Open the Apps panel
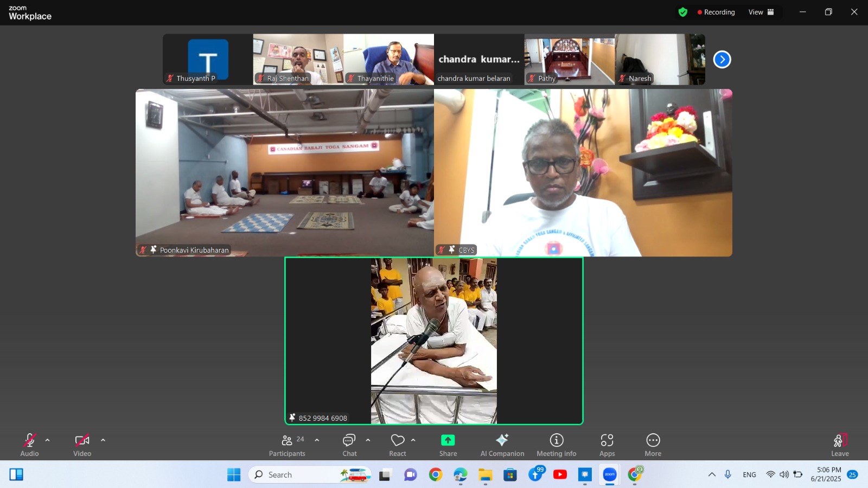This screenshot has height=488, width=868. click(x=607, y=445)
